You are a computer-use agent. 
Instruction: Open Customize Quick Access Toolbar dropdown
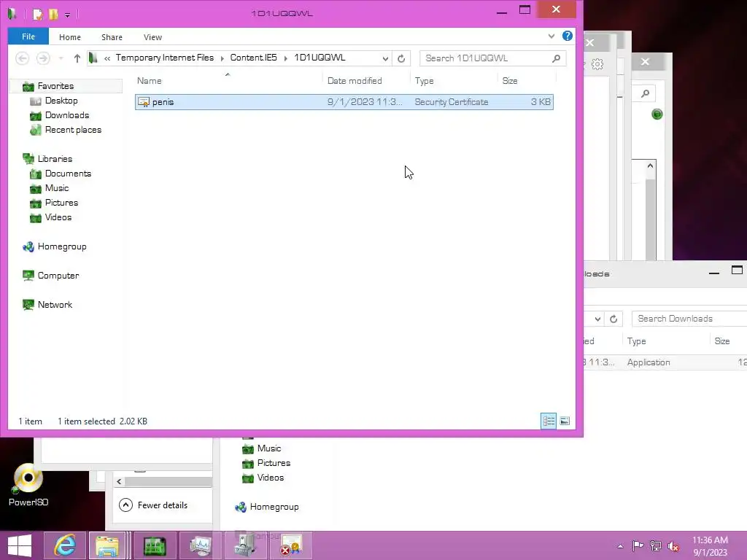[x=67, y=15]
